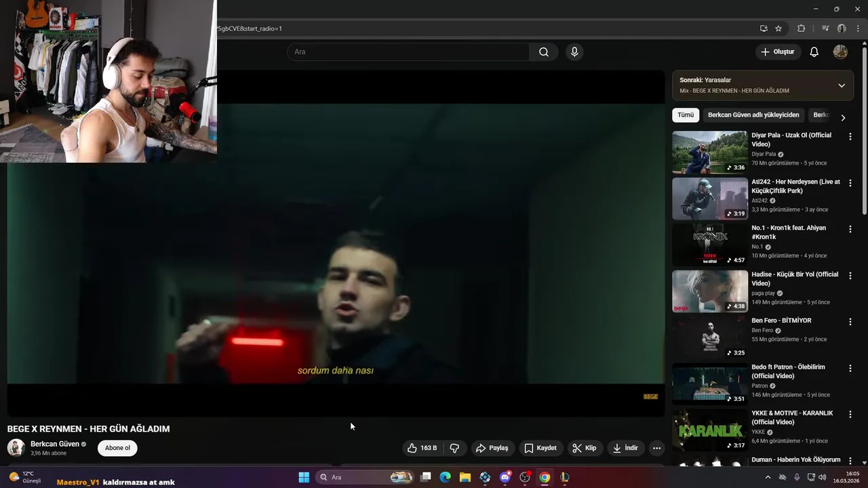Image resolution: width=868 pixels, height=488 pixels.
Task: Focus the YouTube Ara search field
Action: pyautogui.click(x=408, y=52)
